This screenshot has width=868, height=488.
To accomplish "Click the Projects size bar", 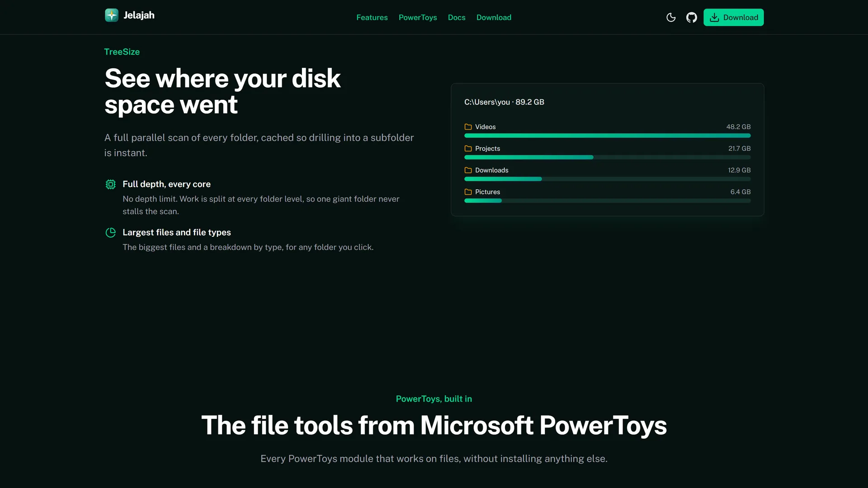I will point(607,157).
